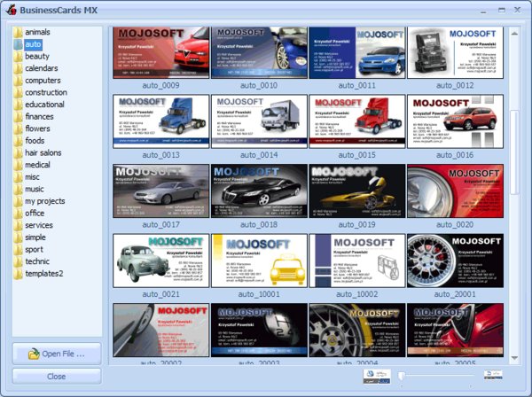Open the finances category
This screenshot has height=397, width=532.
(x=39, y=116)
